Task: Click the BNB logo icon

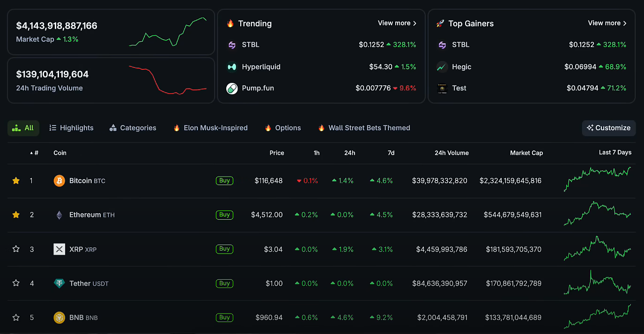Action: point(59,318)
